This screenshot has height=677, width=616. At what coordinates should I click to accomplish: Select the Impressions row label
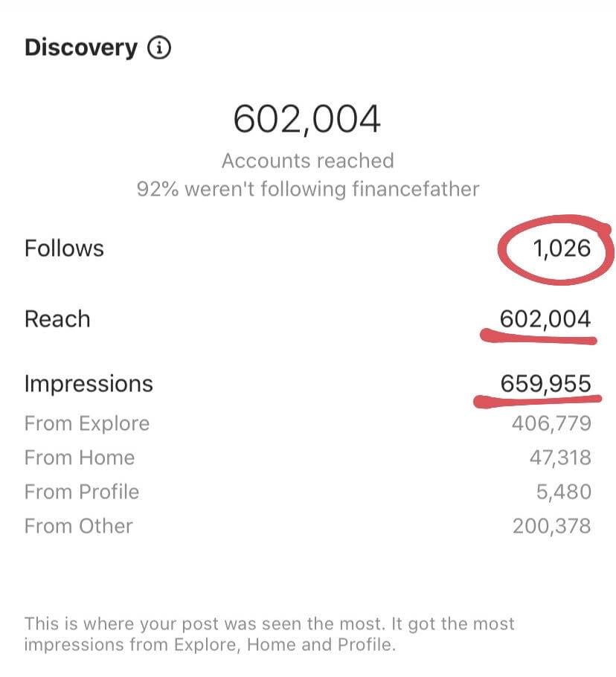point(89,384)
